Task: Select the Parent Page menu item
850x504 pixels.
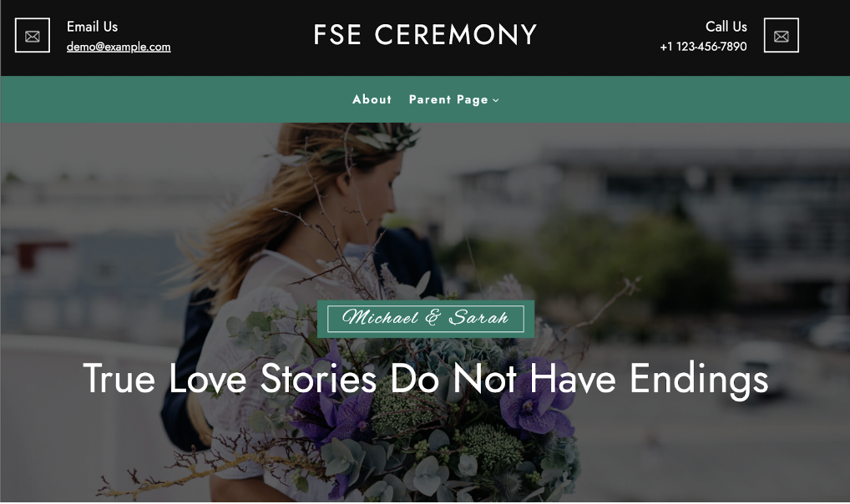Action: point(449,100)
